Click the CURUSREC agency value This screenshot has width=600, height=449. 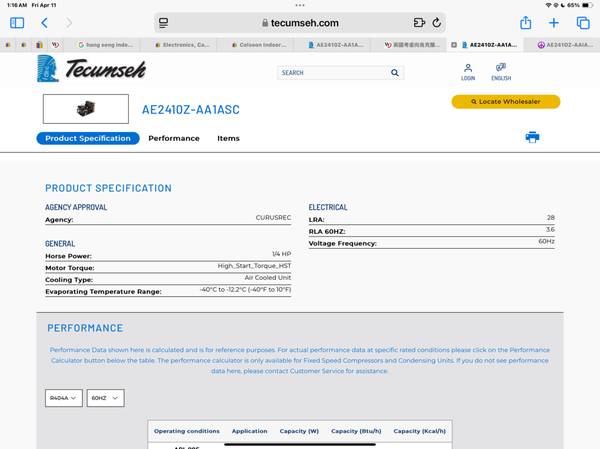pos(273,217)
